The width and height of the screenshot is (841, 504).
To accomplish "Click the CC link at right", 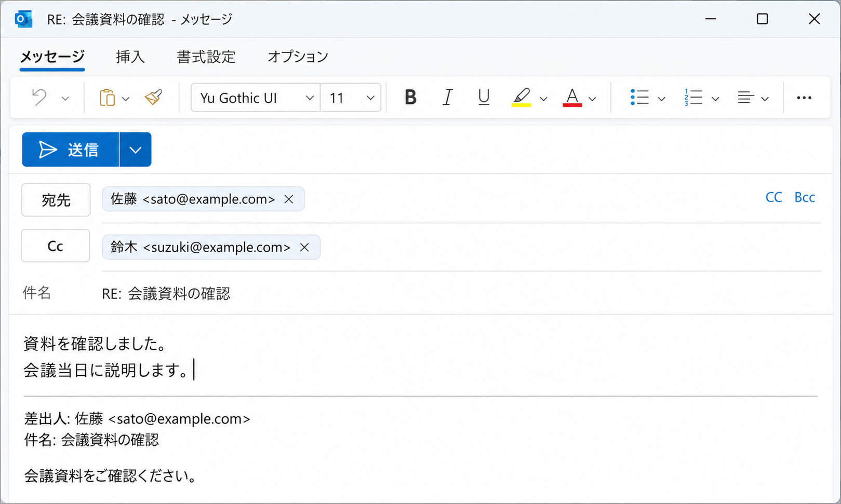I will (x=773, y=197).
